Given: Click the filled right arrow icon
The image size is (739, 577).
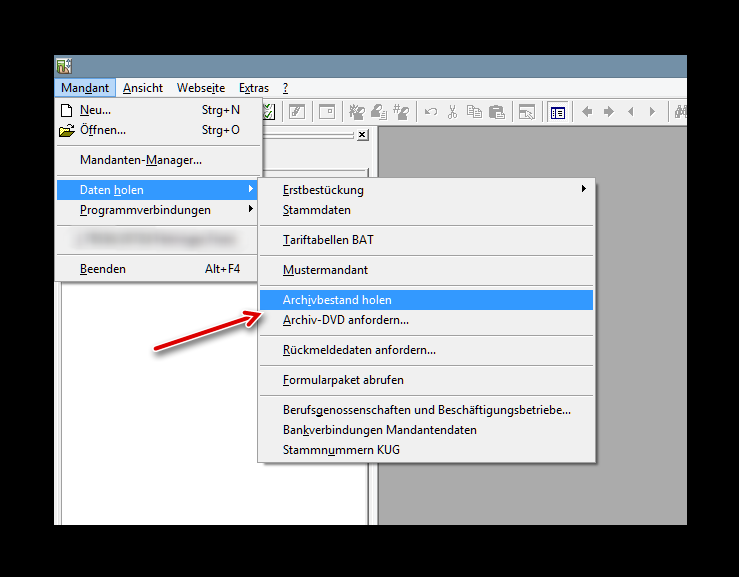Looking at the screenshot, I should [x=609, y=112].
